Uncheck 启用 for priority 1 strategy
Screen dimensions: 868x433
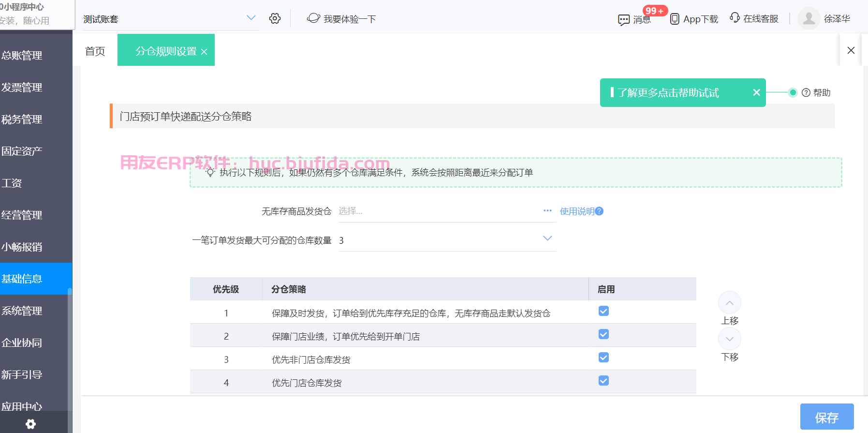(x=603, y=311)
